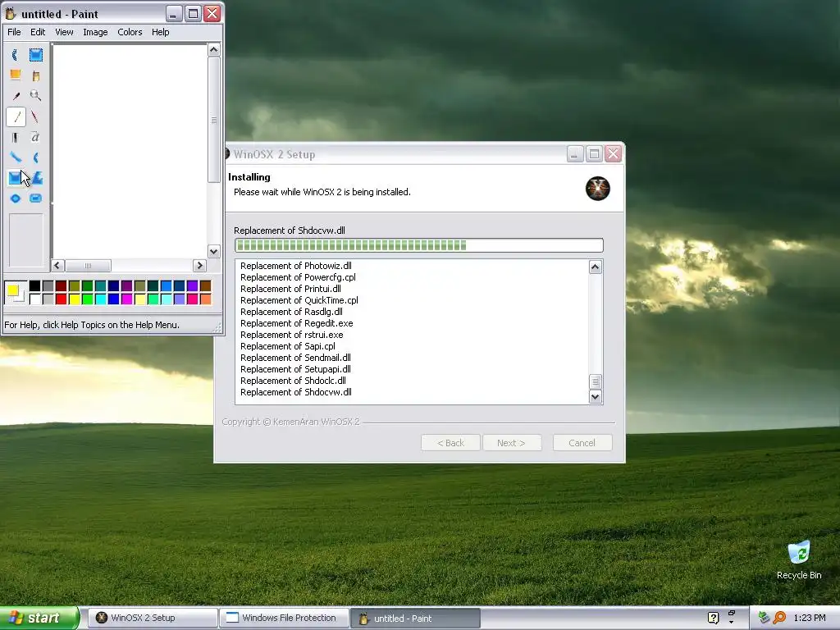Click Paint horizontal scrollbar right arrow

200,266
